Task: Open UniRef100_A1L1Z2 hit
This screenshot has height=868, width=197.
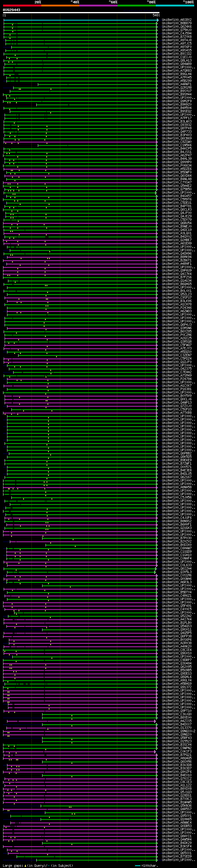Action: point(177,785)
